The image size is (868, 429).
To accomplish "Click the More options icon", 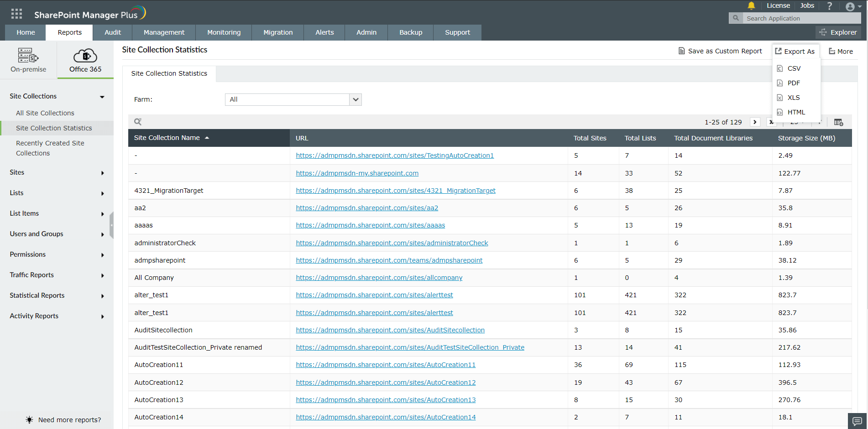I will (x=840, y=51).
